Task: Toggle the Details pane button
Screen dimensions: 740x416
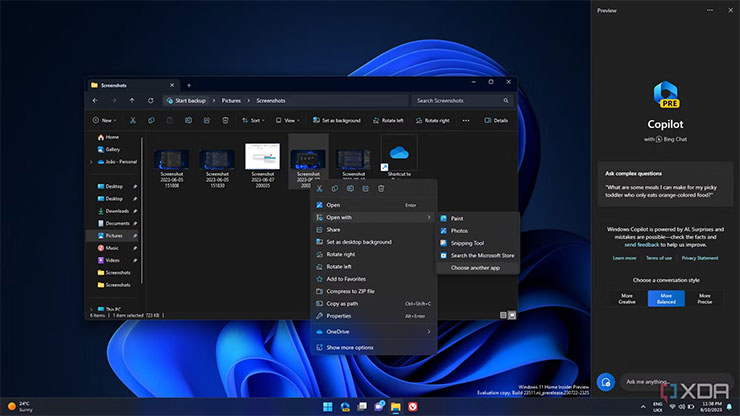Action: pos(496,120)
